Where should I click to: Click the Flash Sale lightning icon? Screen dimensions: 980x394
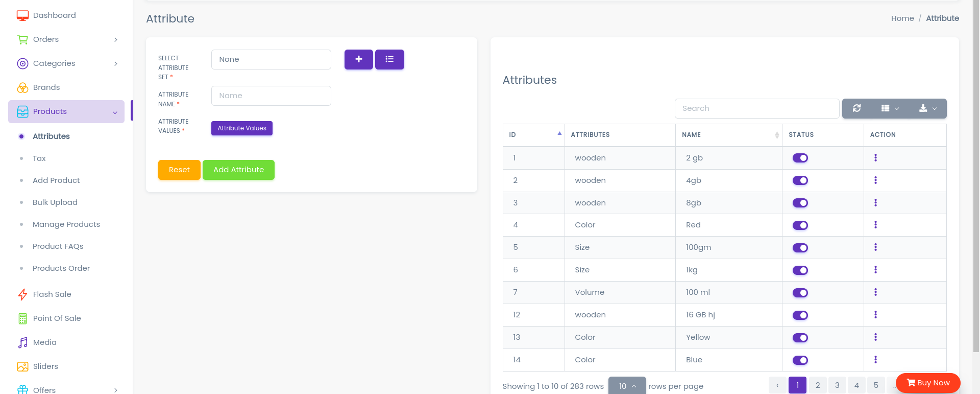pos(22,294)
